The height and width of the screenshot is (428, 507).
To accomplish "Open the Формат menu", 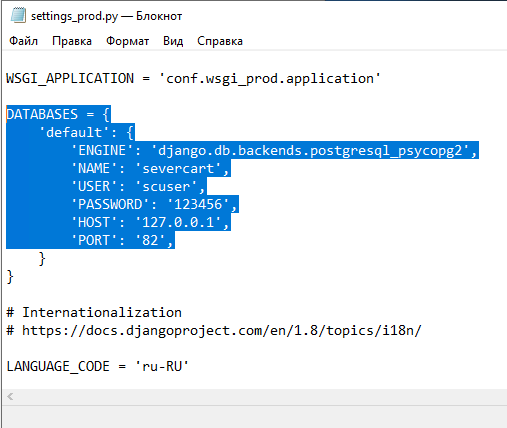I will click(127, 41).
